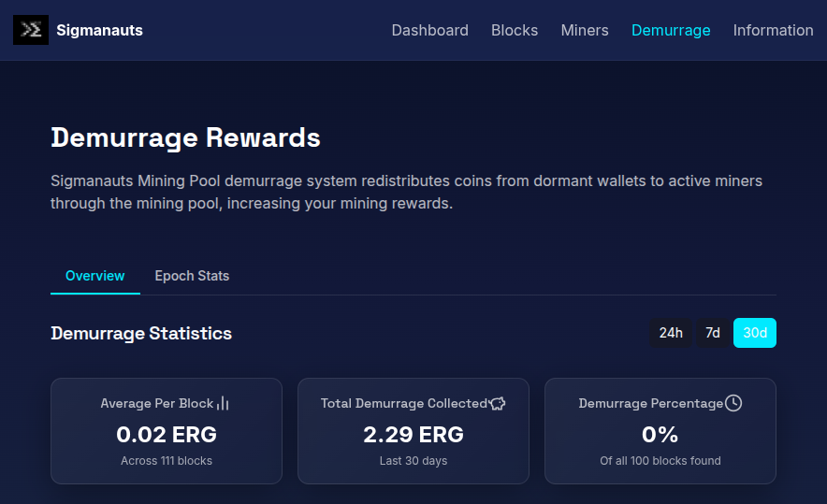The image size is (827, 504).
Task: Click the demurrage system description paragraph
Action: click(407, 192)
